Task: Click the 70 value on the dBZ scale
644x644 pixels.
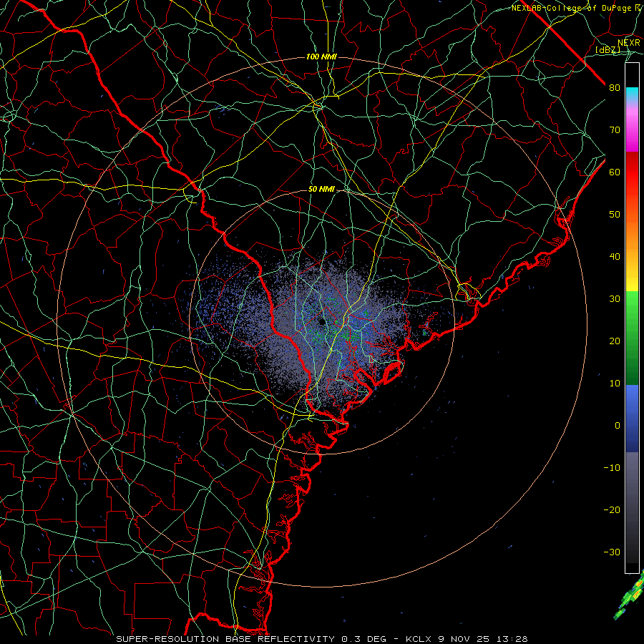Action: click(615, 130)
